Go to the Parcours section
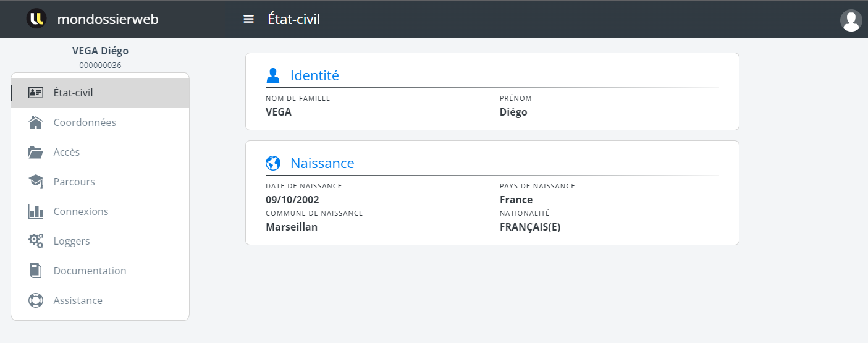 74,182
